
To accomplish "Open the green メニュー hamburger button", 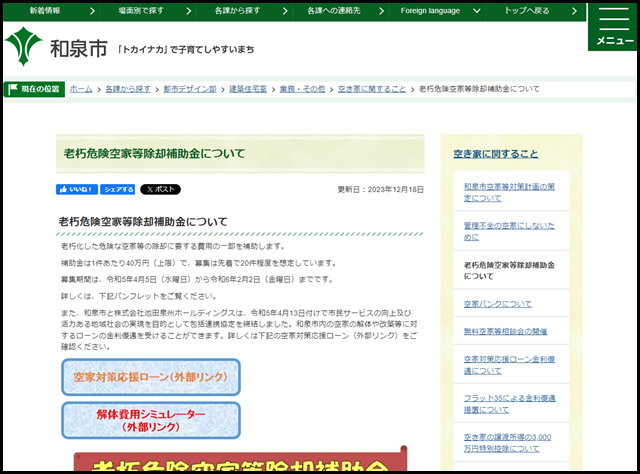I will tap(613, 27).
